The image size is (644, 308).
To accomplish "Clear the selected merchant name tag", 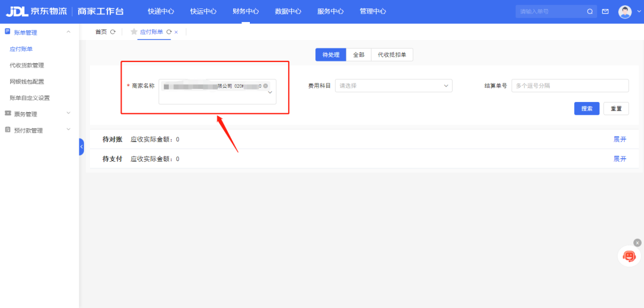I will point(265,86).
